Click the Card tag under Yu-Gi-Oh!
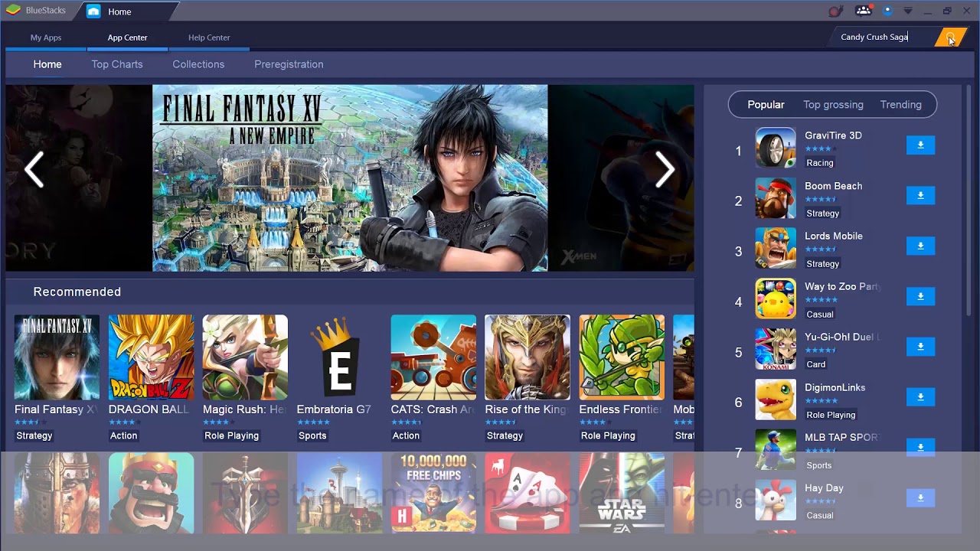The width and height of the screenshot is (980, 551). point(815,364)
